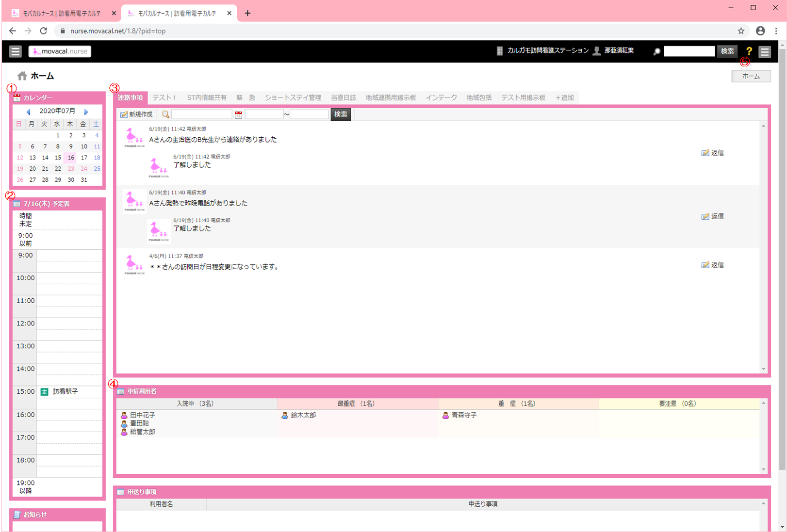The image size is (787, 532).
Task: Go to next month in calendar
Action: tap(86, 112)
